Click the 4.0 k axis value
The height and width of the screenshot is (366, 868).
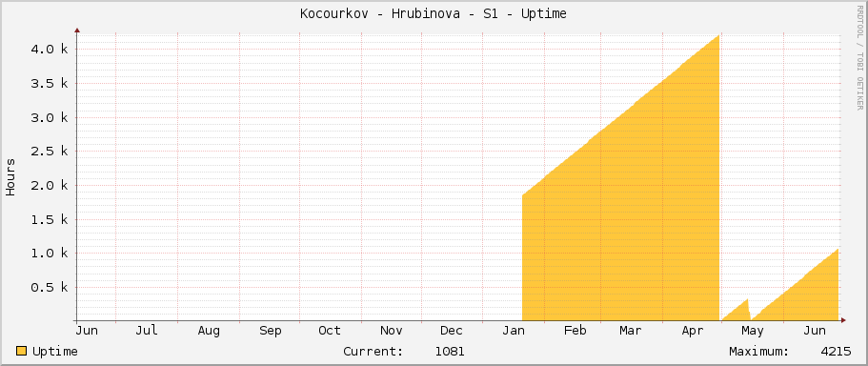click(x=50, y=50)
